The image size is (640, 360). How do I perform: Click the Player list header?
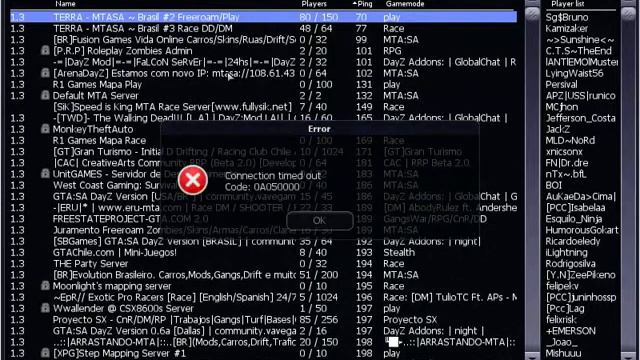coord(568,4)
